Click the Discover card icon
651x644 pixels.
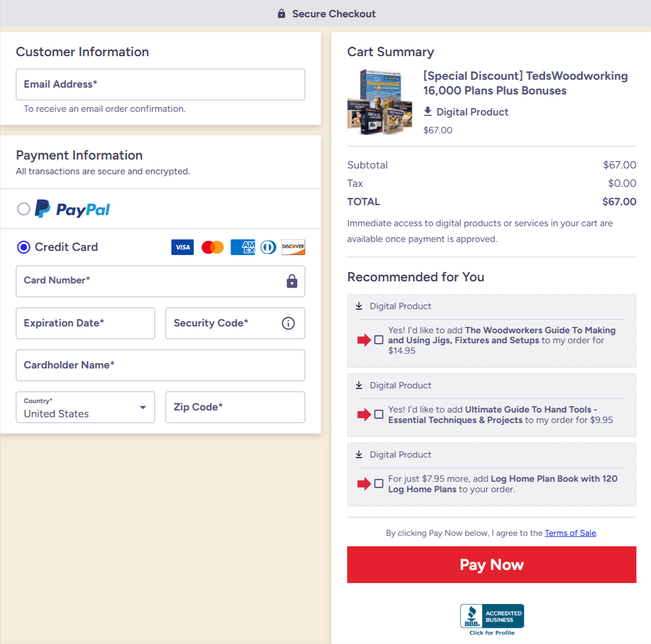pyautogui.click(x=293, y=247)
